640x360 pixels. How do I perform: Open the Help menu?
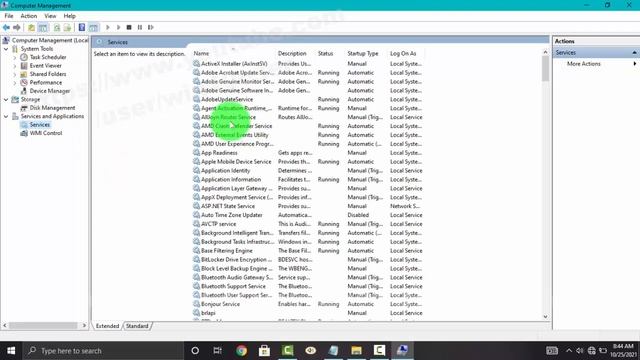tap(69, 16)
